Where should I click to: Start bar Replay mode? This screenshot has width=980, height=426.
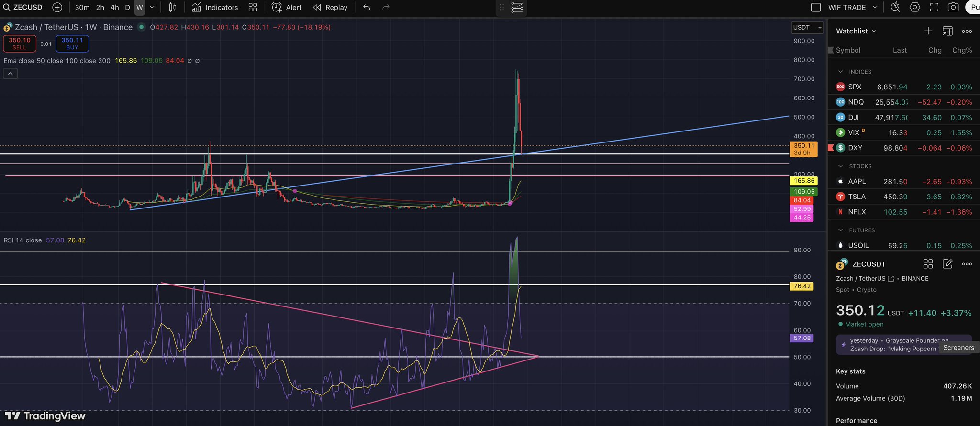(x=330, y=8)
